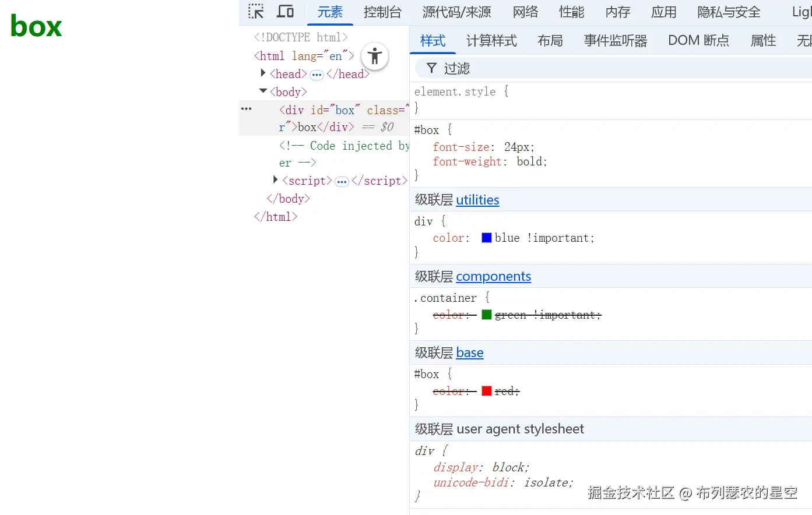Open the three-dot menu beside selected div
Screen dimensions: 812x515
[247, 109]
